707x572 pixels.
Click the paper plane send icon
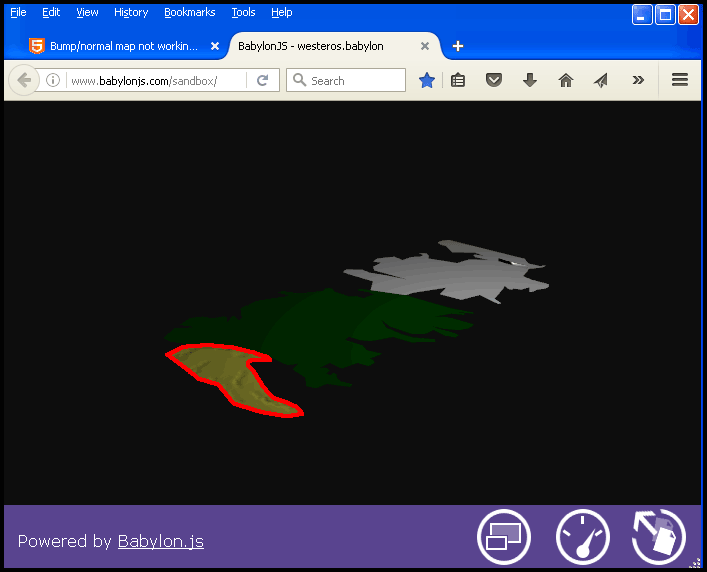click(601, 80)
